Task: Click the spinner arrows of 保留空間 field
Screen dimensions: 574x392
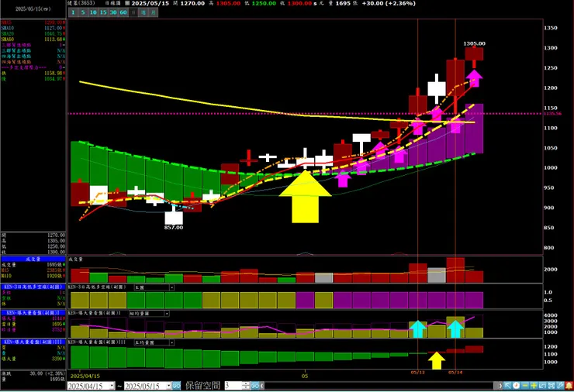Action: 246,386
